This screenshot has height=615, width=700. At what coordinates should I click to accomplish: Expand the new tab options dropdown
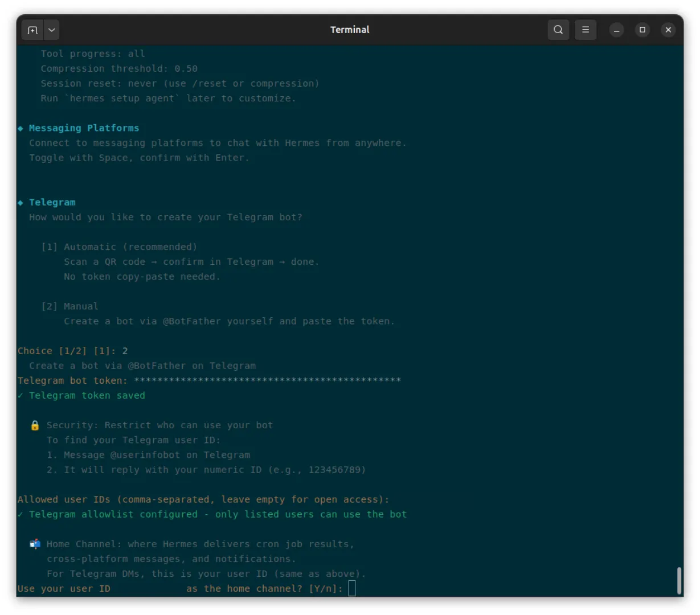(51, 30)
